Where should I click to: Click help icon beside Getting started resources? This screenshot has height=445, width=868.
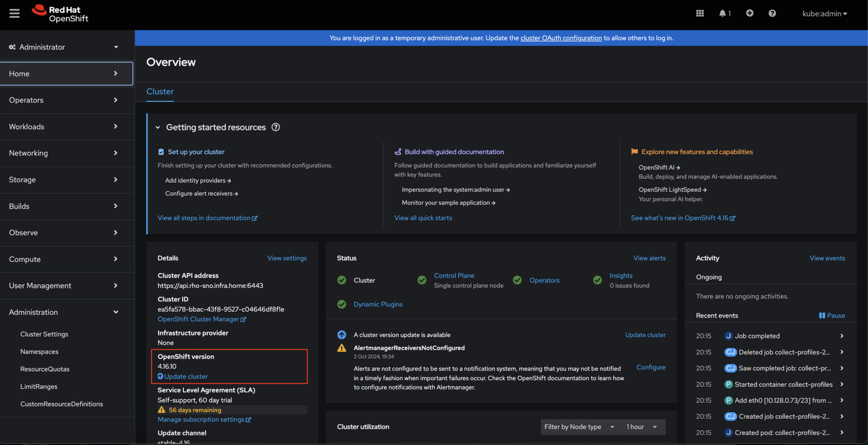click(276, 127)
